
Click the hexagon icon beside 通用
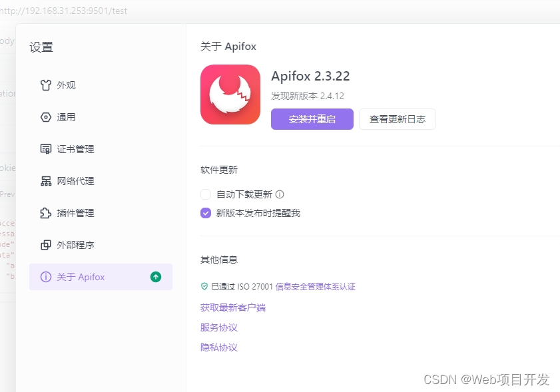46,117
